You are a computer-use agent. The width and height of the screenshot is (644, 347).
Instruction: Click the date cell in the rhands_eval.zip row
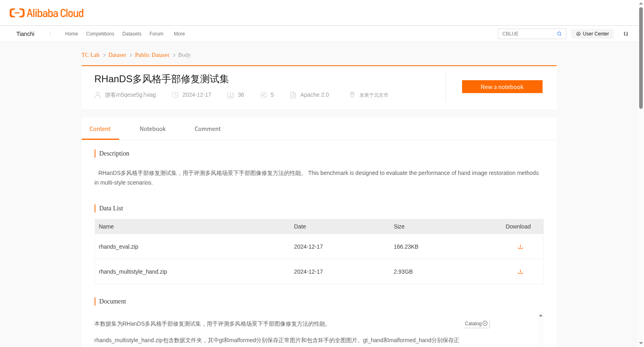pos(308,247)
